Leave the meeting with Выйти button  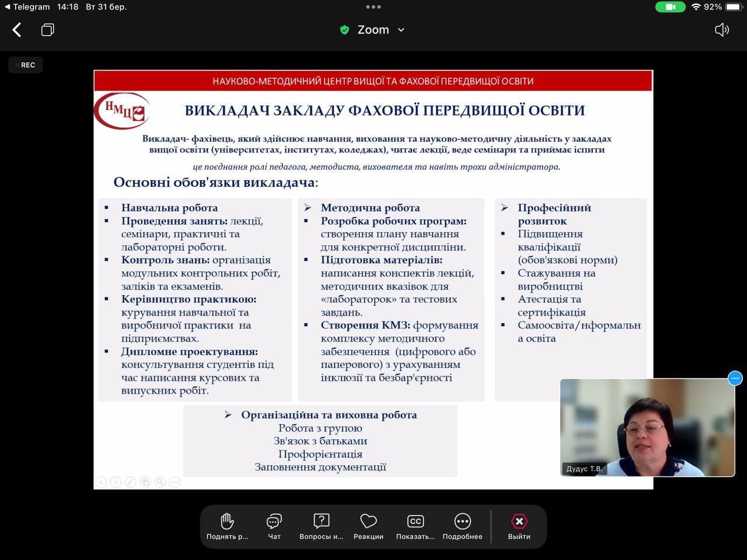pyautogui.click(x=519, y=526)
